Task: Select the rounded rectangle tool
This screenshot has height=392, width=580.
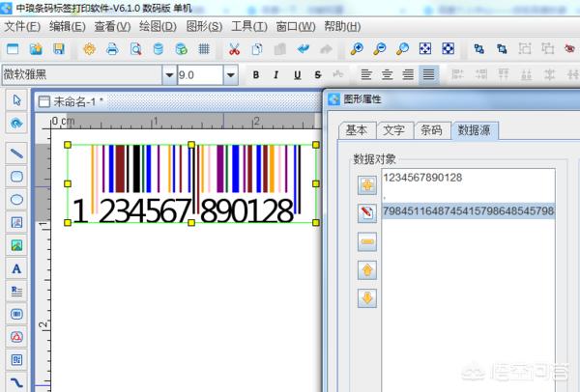Action: pos(16,177)
